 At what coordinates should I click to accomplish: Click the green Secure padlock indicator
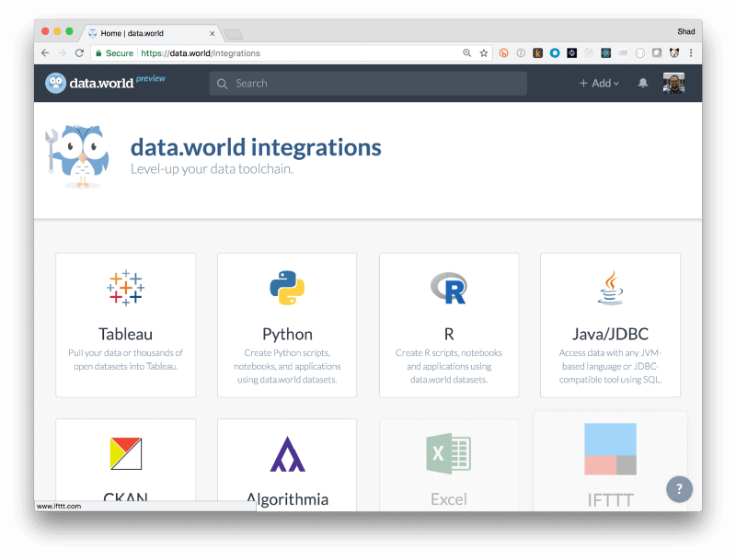(x=114, y=53)
